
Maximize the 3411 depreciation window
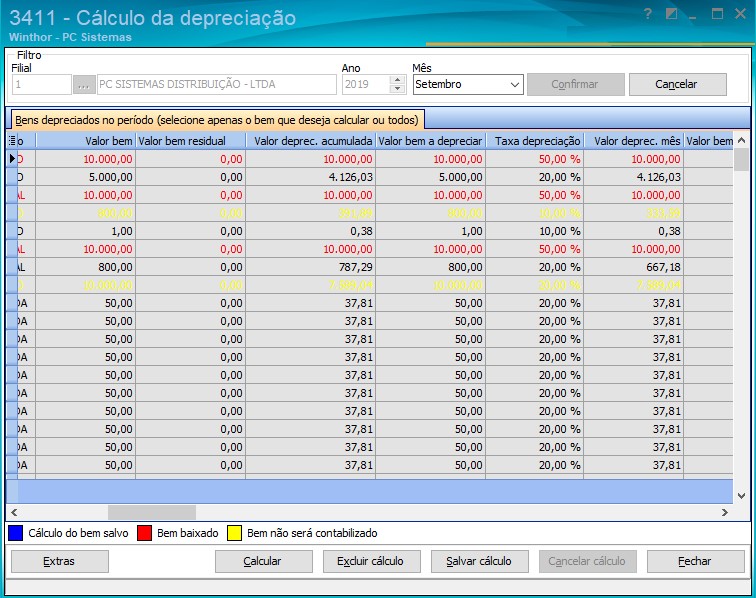coord(717,14)
